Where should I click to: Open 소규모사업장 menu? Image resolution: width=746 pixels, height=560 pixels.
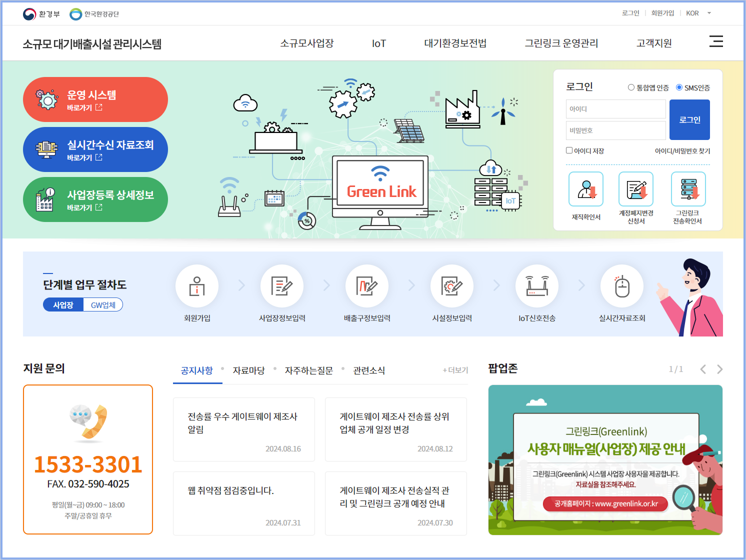pyautogui.click(x=307, y=43)
